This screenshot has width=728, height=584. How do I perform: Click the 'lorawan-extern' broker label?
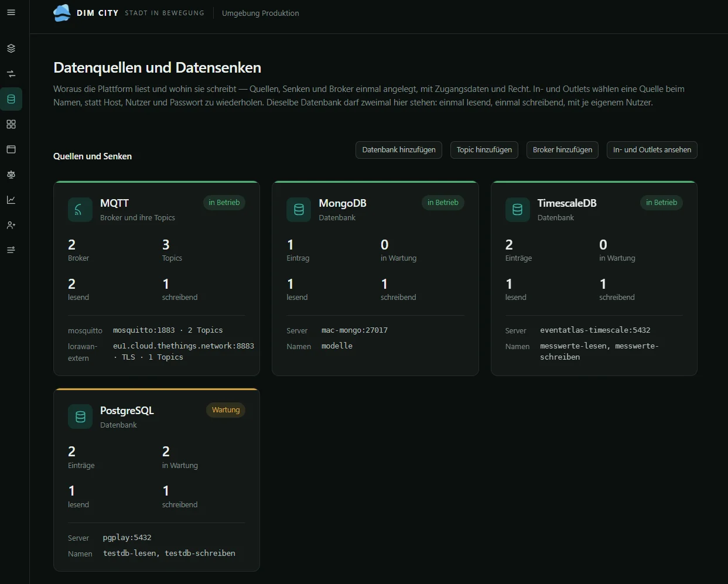83,352
